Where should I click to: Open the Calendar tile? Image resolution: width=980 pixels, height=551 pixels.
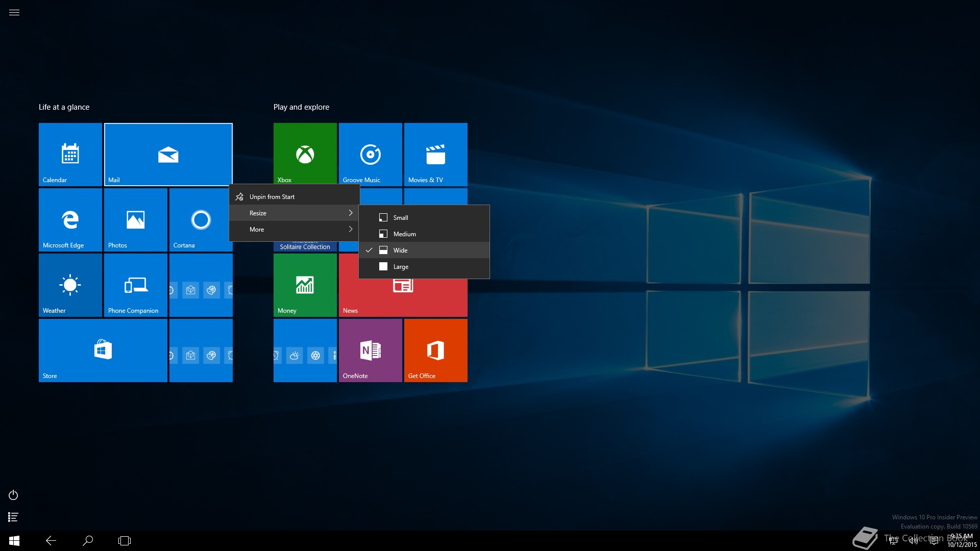[x=70, y=155]
